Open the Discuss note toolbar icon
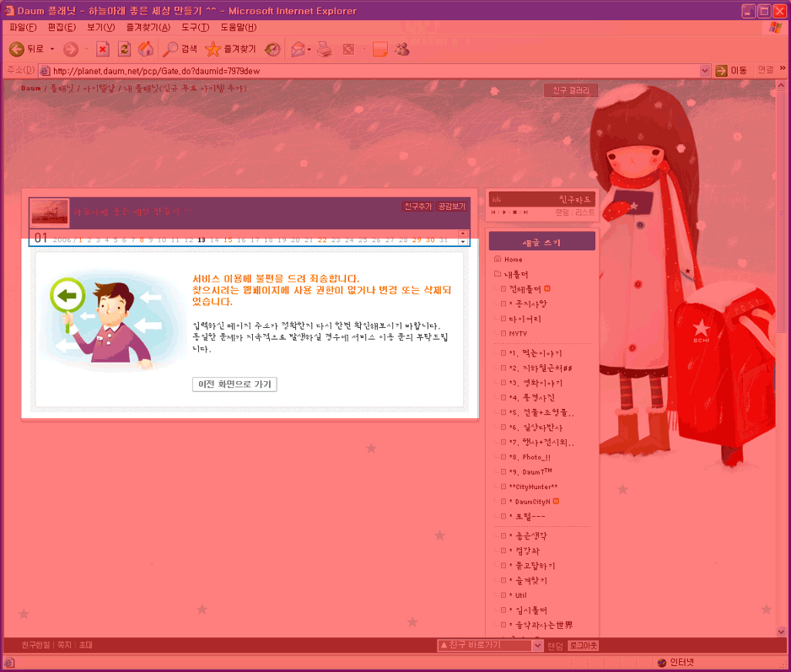 tap(379, 49)
